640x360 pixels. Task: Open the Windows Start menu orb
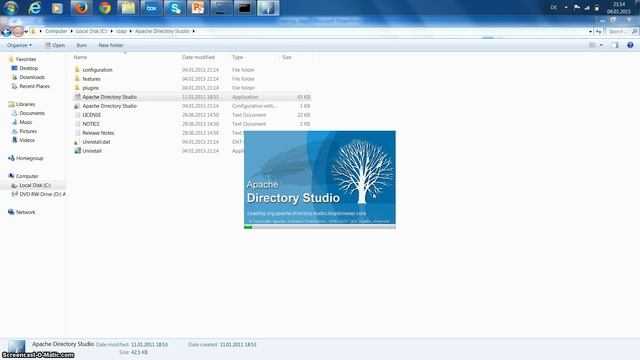(11, 8)
